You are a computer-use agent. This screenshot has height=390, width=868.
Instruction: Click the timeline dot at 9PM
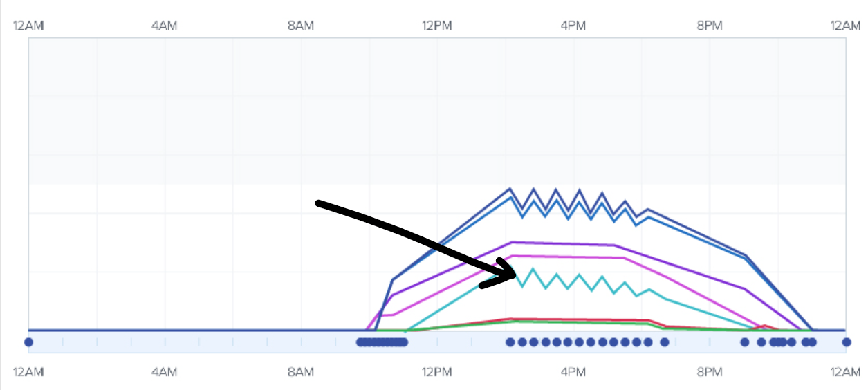pyautogui.click(x=745, y=342)
